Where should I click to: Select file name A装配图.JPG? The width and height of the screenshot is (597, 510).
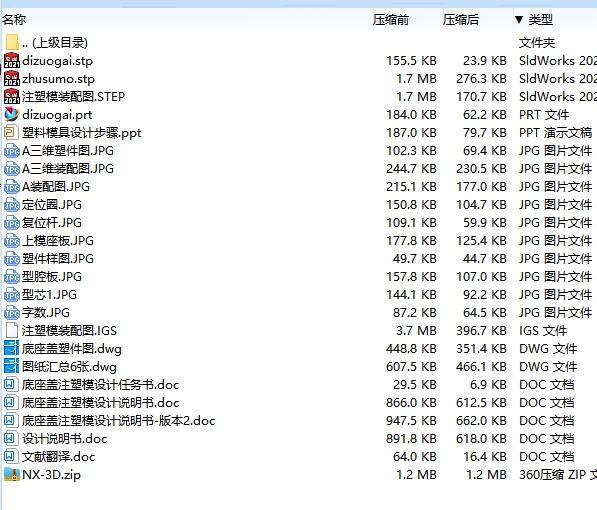(56, 187)
